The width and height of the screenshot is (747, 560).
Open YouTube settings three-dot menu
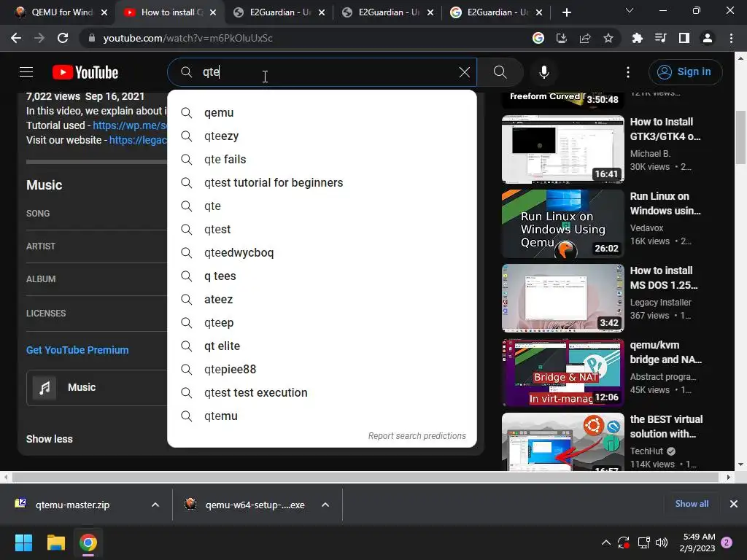tap(628, 72)
